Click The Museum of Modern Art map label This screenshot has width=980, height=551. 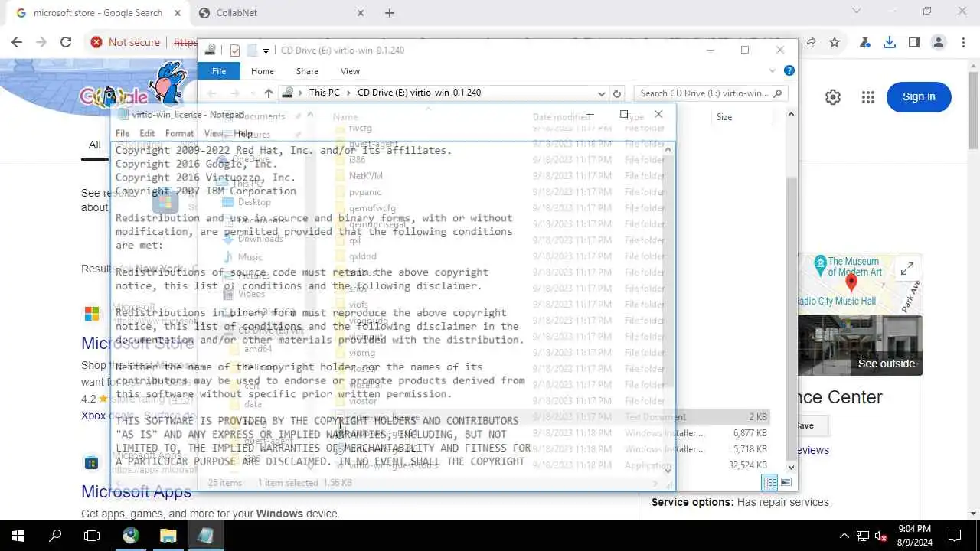[855, 266]
